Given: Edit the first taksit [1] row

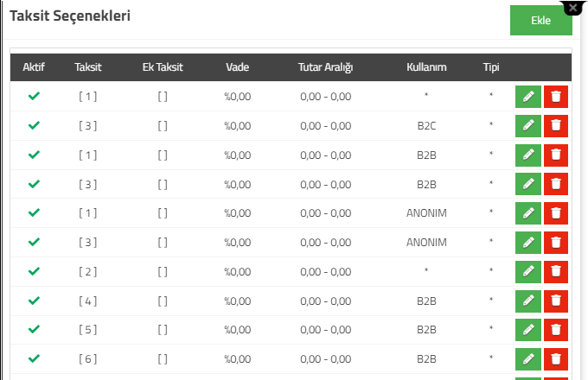Looking at the screenshot, I should click(x=528, y=97).
